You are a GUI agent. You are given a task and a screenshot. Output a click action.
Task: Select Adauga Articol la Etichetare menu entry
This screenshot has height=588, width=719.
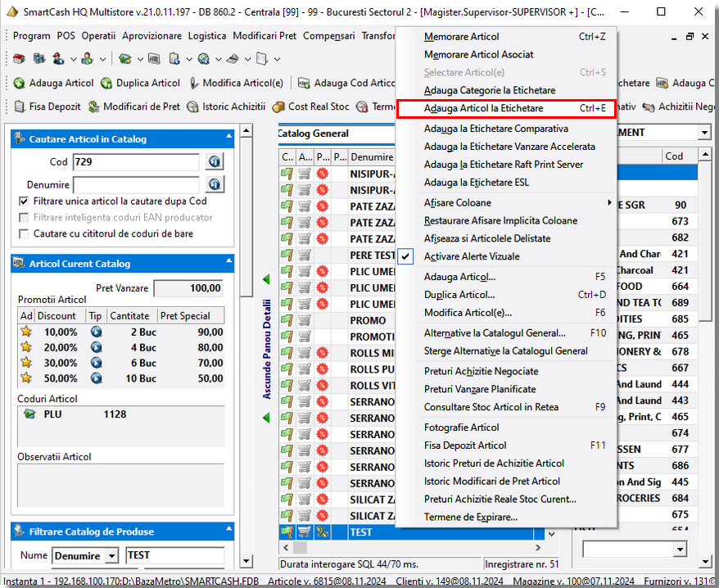(x=506, y=108)
